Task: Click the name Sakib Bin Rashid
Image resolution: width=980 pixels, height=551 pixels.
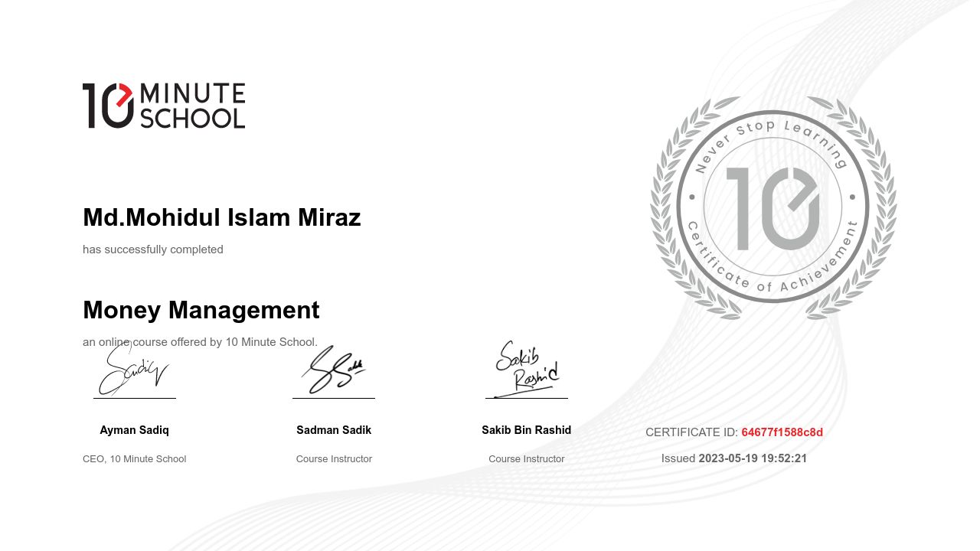Action: click(x=527, y=430)
